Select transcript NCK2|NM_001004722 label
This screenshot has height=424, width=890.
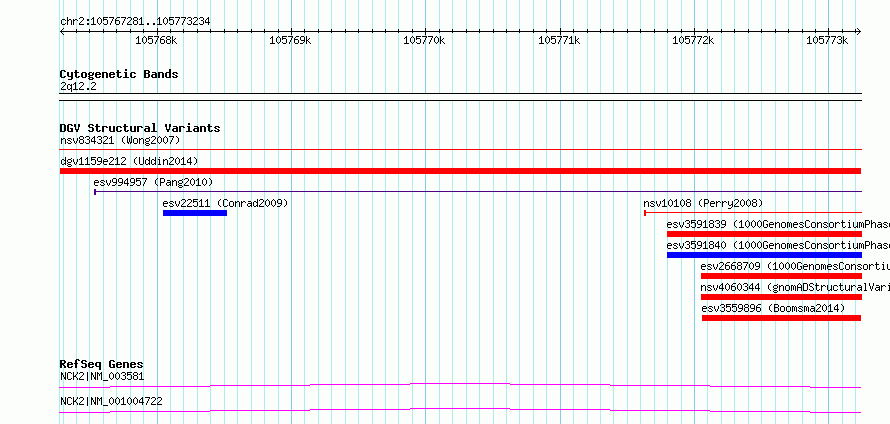[111, 401]
